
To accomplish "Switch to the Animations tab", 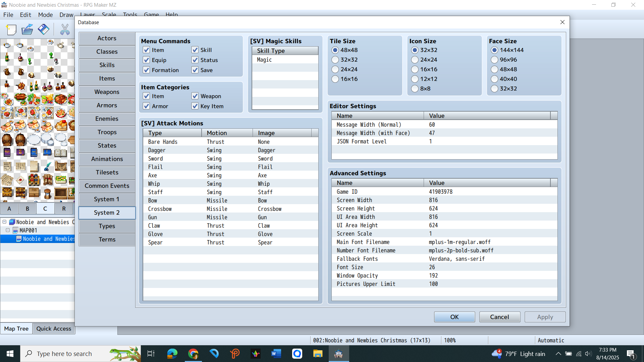I will coord(107,159).
